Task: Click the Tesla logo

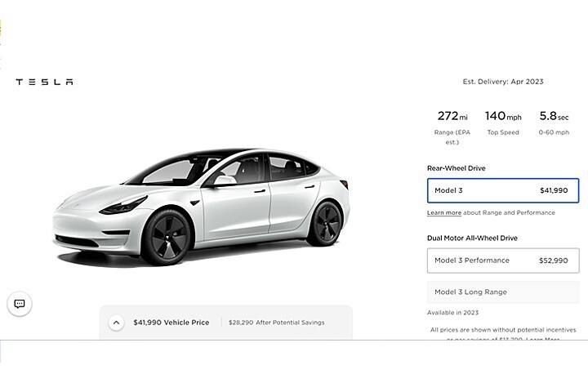Action: coord(44,82)
